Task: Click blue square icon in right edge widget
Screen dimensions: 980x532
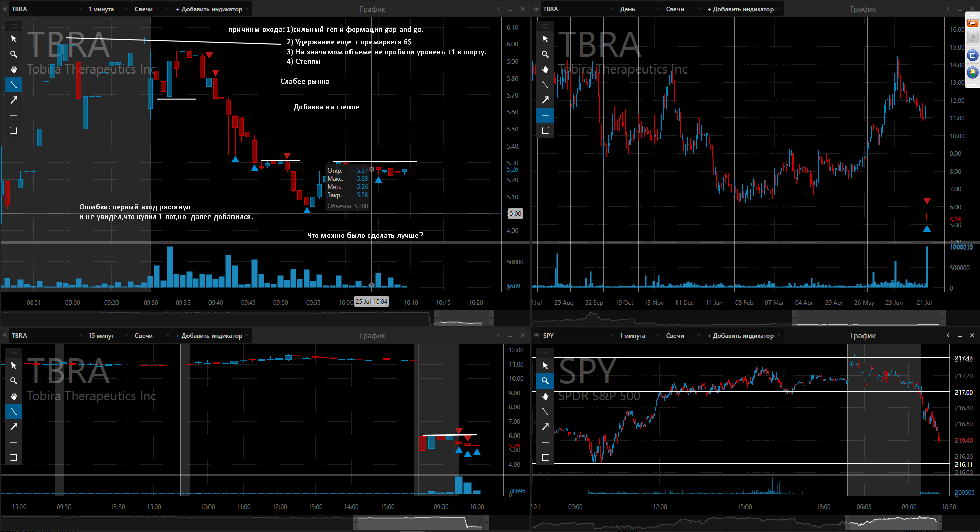Action: coord(973,55)
